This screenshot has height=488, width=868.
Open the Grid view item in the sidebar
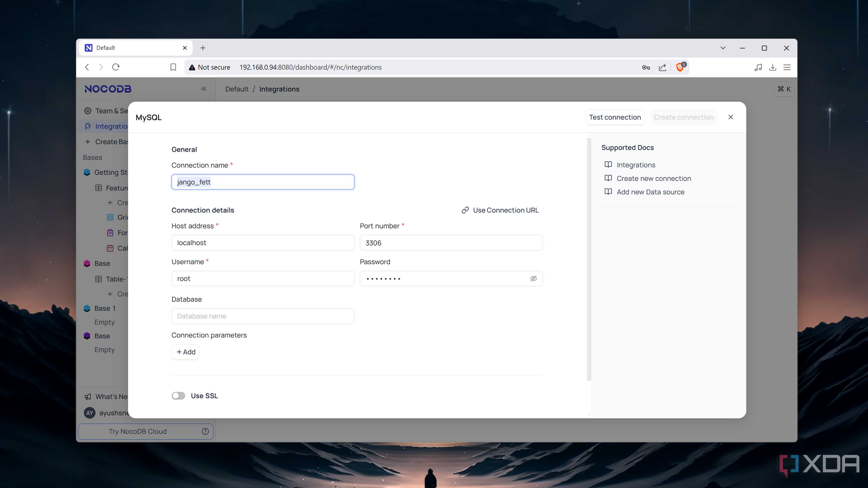(x=117, y=217)
